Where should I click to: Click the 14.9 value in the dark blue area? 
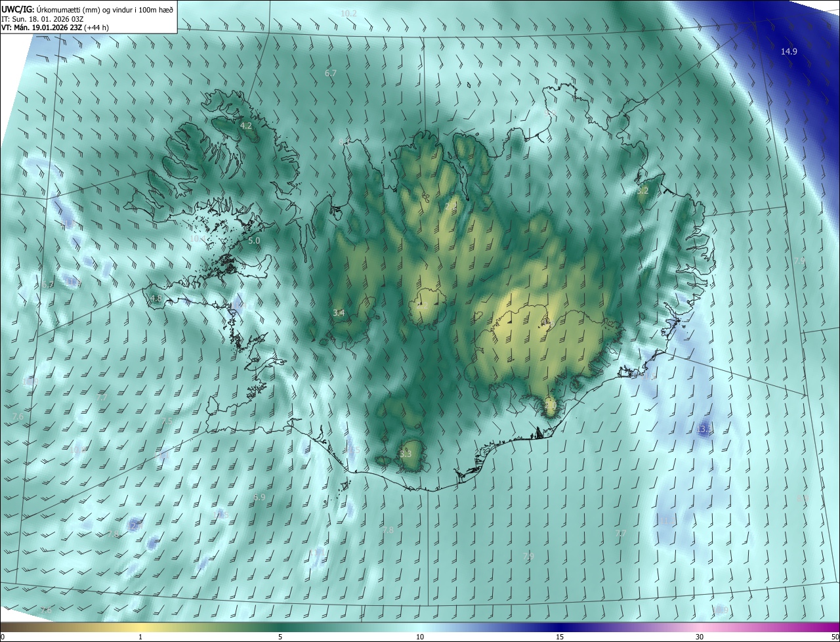point(789,52)
